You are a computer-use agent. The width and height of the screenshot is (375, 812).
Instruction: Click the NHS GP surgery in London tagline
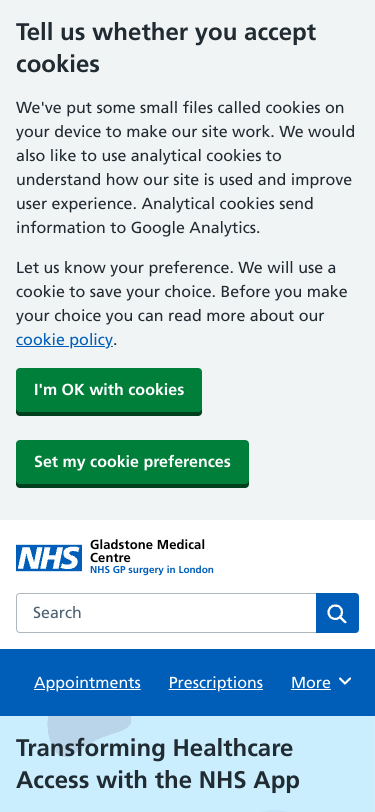(152, 570)
